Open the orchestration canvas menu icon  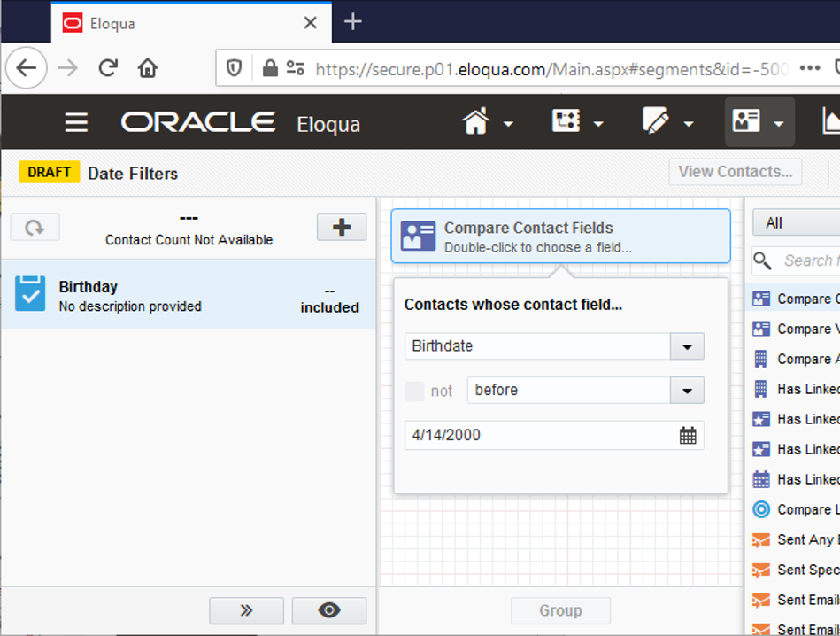pos(566,122)
